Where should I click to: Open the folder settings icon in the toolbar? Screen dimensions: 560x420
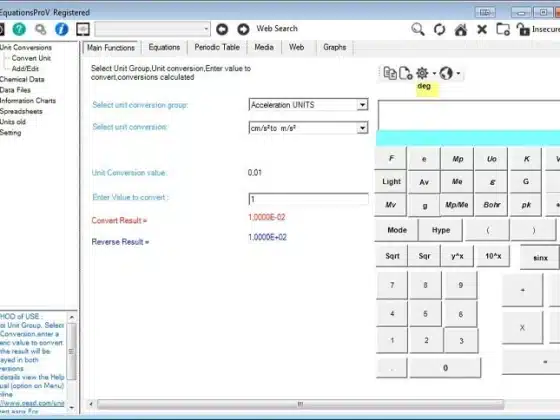[503, 29]
